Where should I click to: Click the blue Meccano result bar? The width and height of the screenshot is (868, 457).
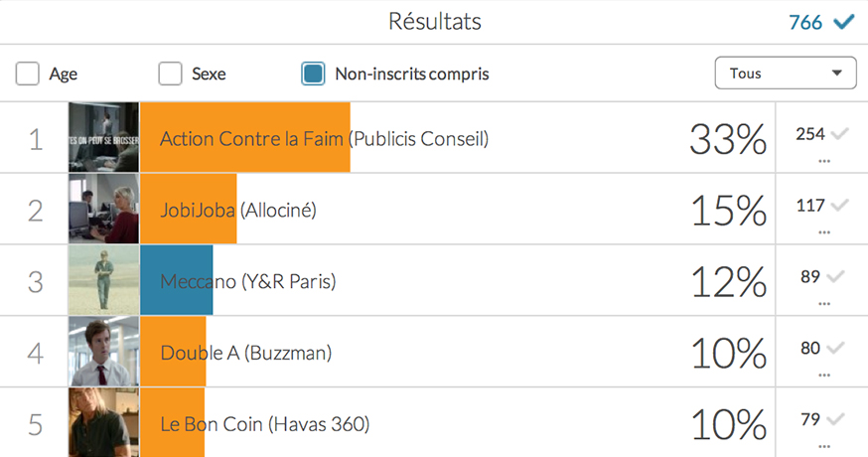coord(177,280)
